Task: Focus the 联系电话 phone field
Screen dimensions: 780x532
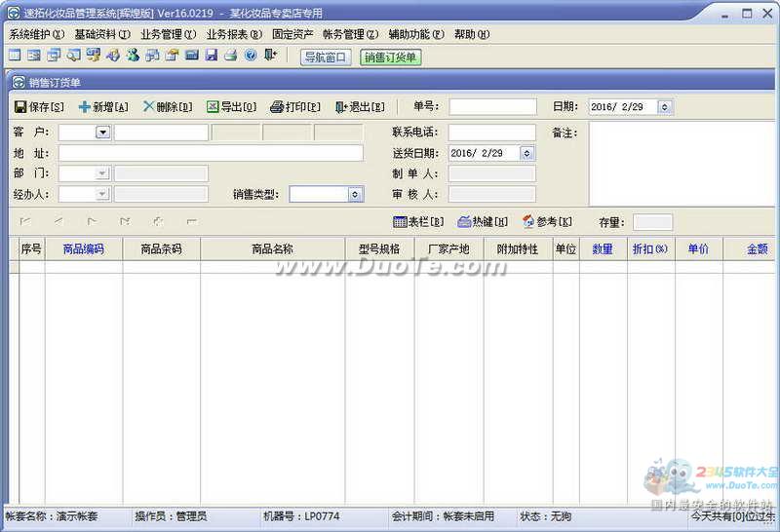Action: [492, 133]
